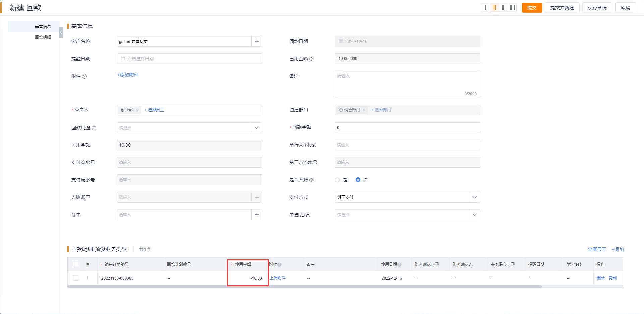Click 复制 link in row 1
Viewport: 644px width, 314px height.
click(x=612, y=278)
